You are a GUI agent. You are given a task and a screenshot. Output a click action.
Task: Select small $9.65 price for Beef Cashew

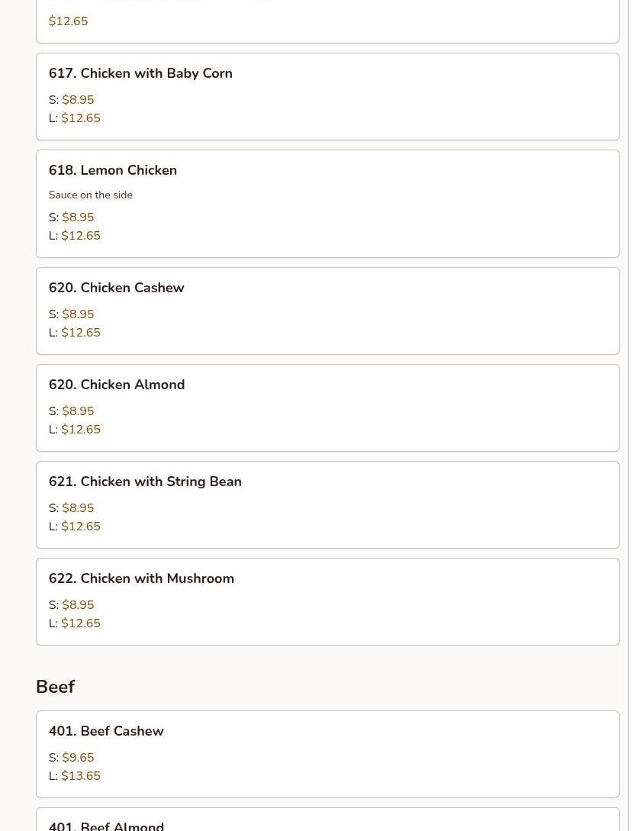[x=78, y=758]
